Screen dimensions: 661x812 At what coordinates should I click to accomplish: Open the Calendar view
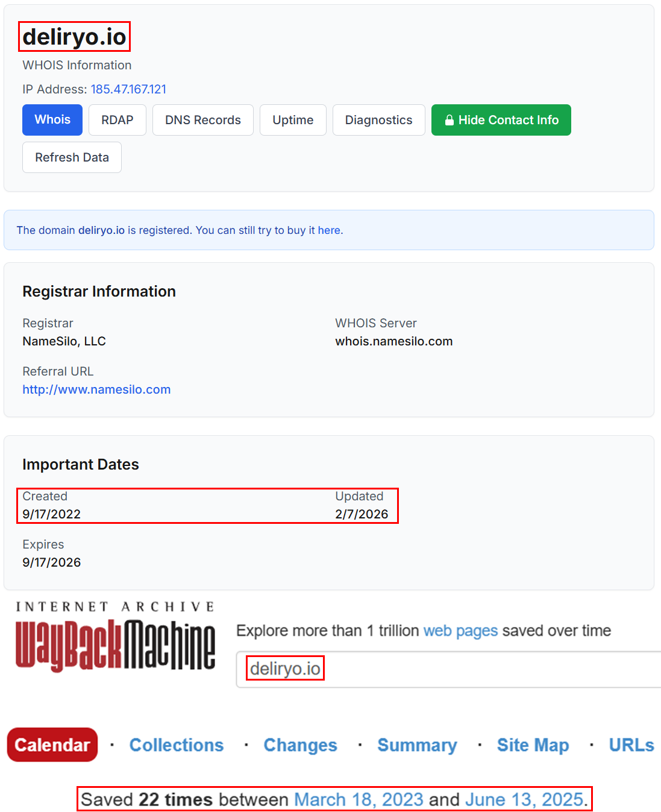point(52,744)
